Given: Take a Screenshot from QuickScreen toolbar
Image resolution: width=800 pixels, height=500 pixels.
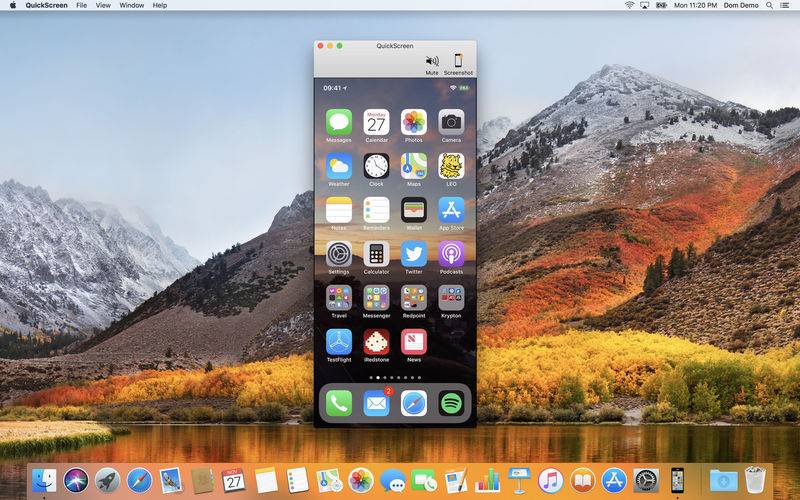Looking at the screenshot, I should 458,64.
